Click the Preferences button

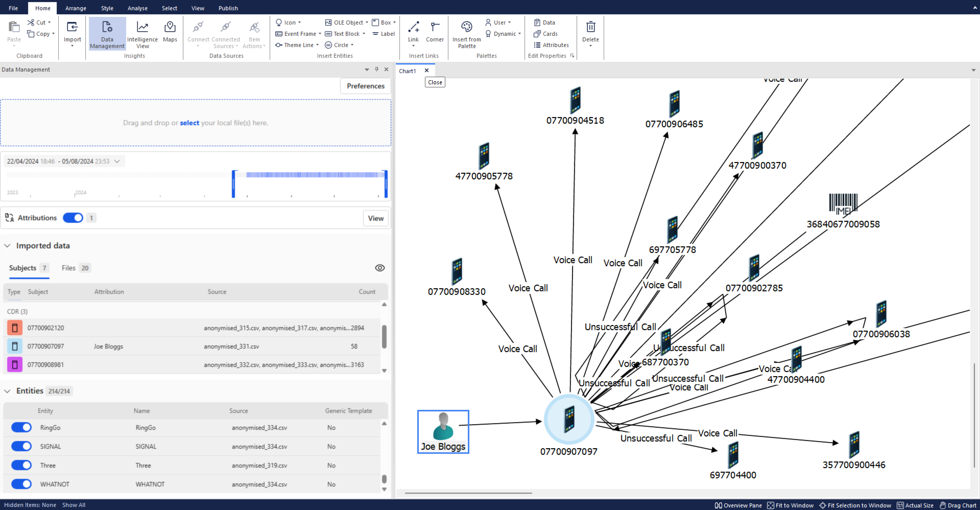pos(365,86)
